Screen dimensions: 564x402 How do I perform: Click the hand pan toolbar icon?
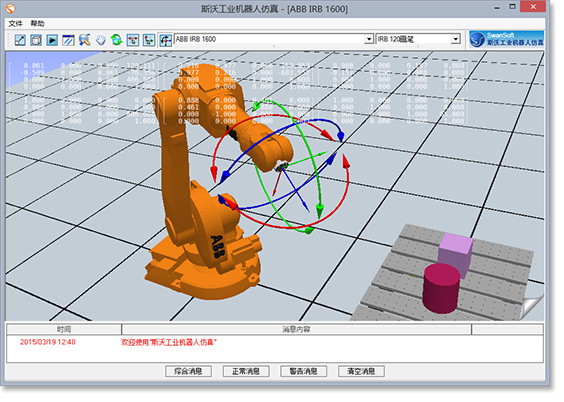pyautogui.click(x=101, y=40)
